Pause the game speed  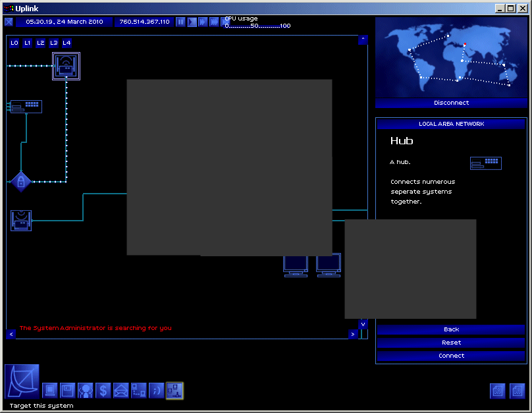(x=181, y=22)
